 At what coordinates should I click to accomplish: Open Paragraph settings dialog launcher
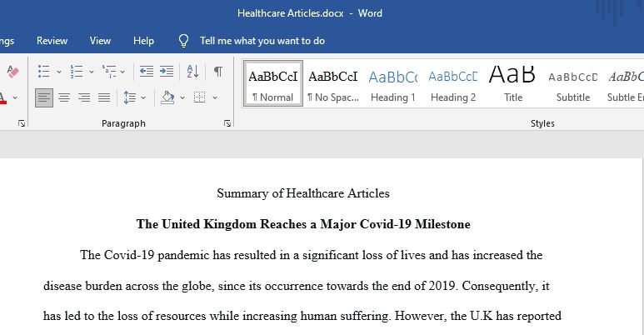227,123
